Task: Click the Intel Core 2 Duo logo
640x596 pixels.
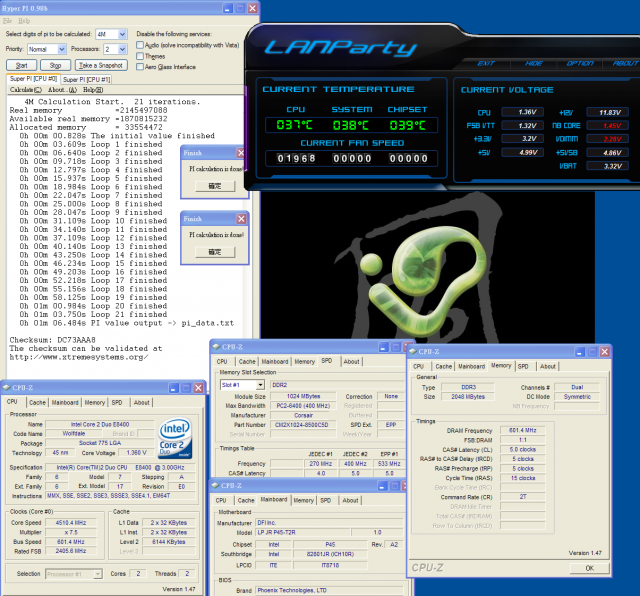Action: (175, 438)
